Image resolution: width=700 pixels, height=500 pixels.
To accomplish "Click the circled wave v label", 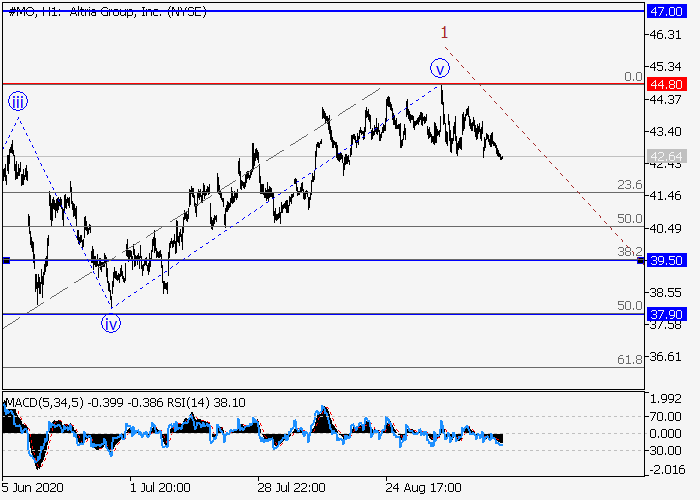I will pyautogui.click(x=440, y=68).
